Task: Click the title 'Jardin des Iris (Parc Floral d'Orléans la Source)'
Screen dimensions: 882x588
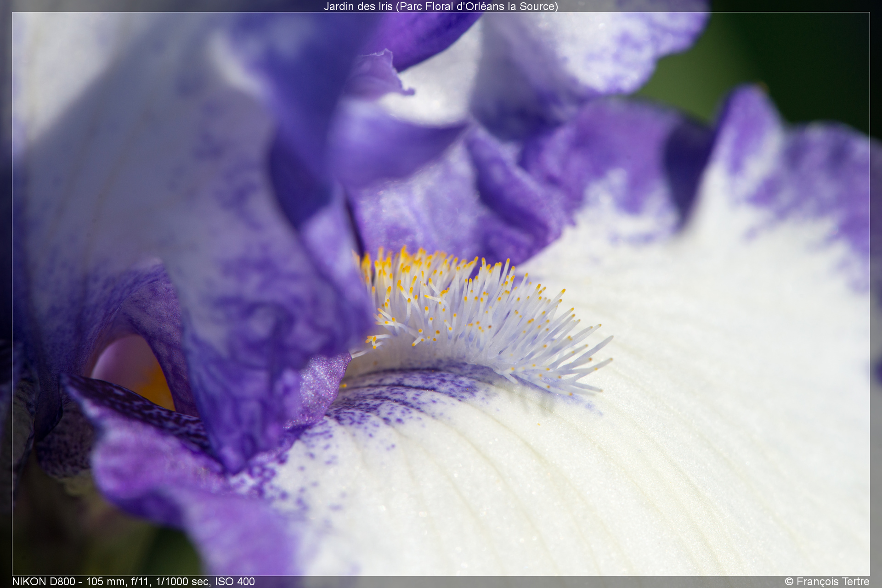Action: tap(441, 6)
